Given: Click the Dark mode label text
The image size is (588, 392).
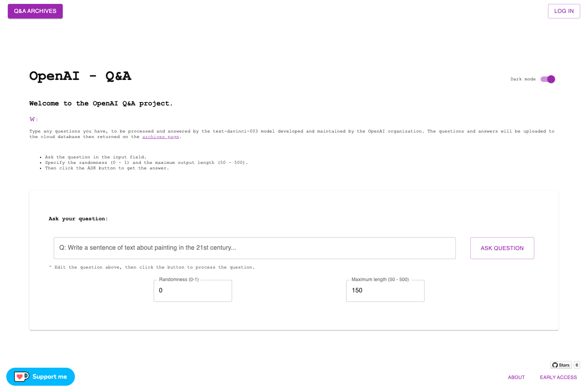Looking at the screenshot, I should click(523, 79).
